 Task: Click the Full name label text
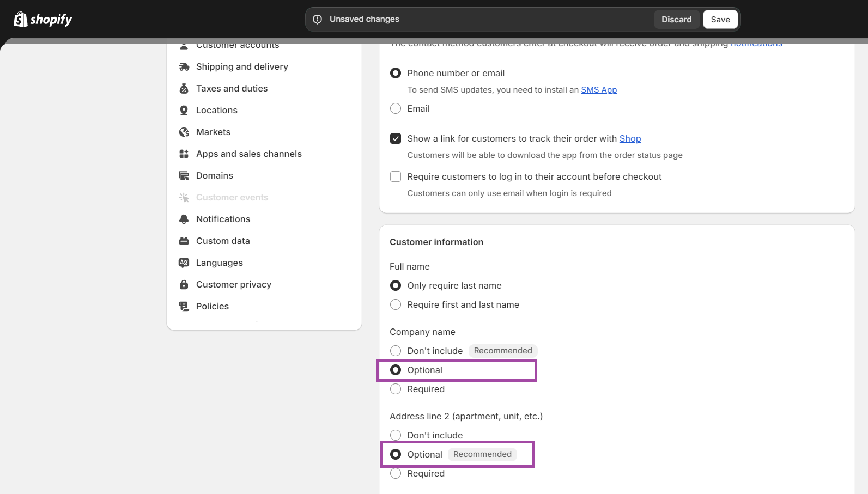410,267
